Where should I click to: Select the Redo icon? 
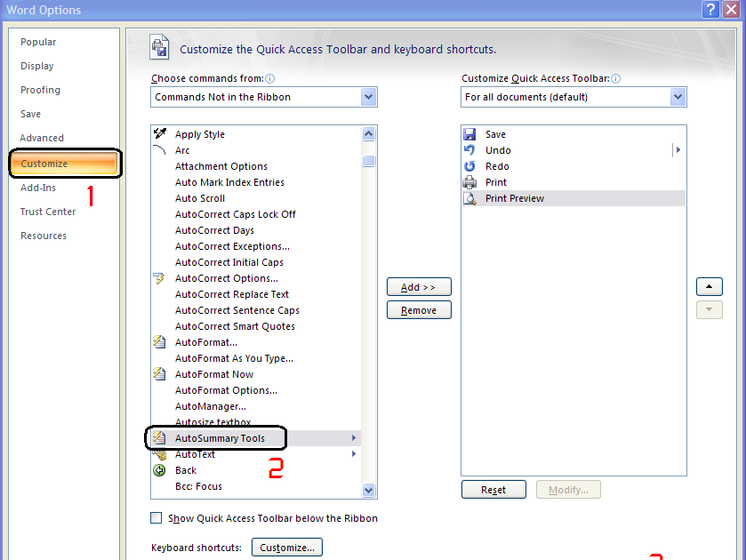(x=469, y=165)
